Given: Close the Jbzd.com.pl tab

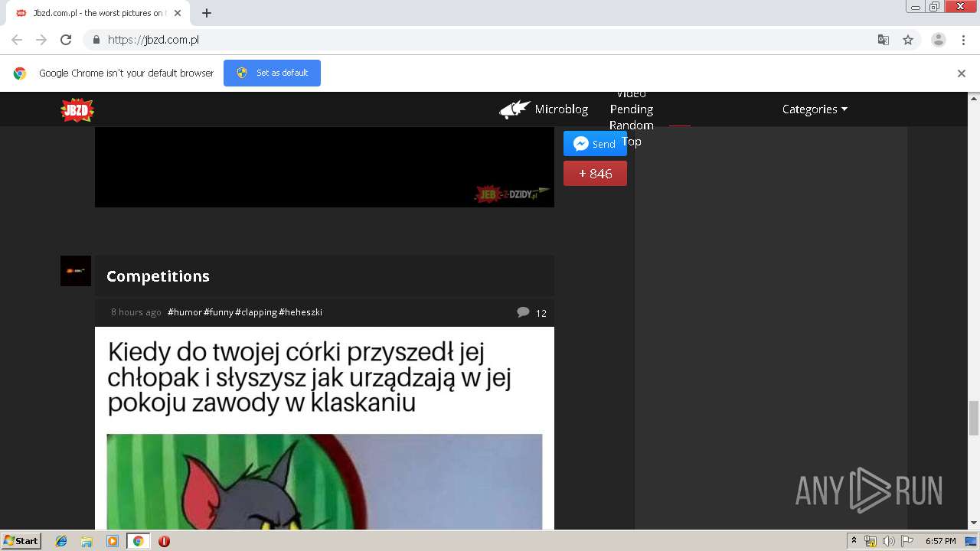Looking at the screenshot, I should tap(178, 13).
